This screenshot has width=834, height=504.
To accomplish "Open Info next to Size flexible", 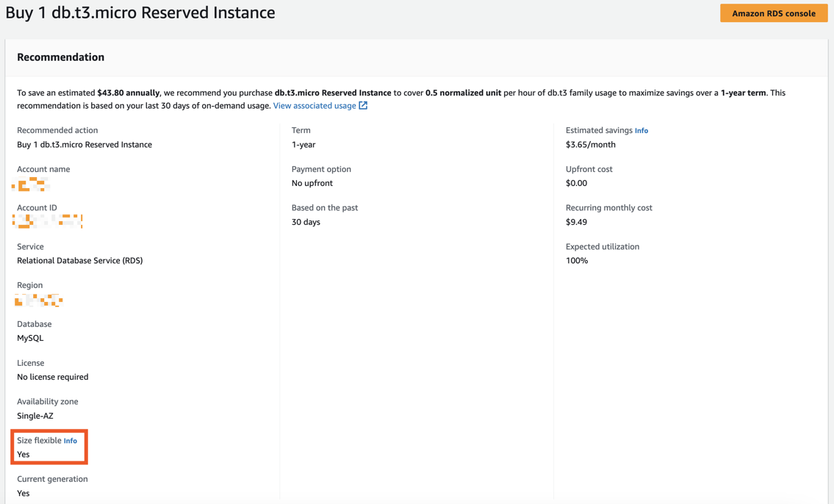I will point(71,441).
